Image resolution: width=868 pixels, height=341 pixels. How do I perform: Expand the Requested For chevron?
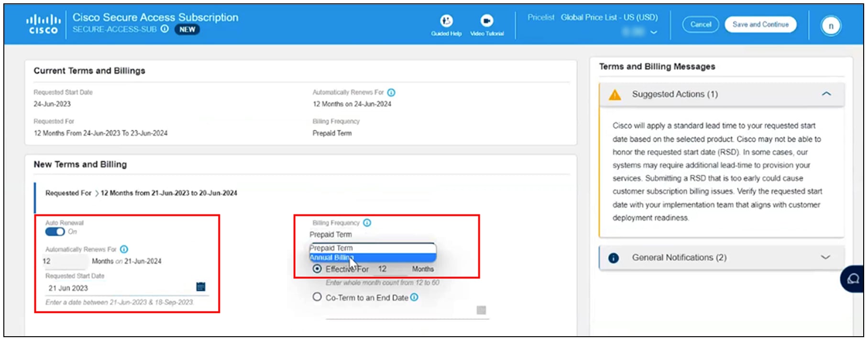click(97, 193)
